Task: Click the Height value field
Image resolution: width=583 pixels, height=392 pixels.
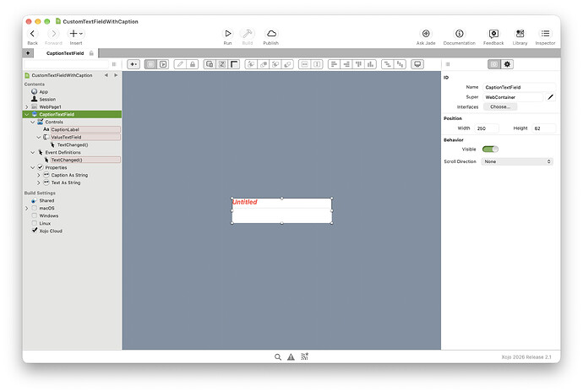Action: (x=544, y=128)
